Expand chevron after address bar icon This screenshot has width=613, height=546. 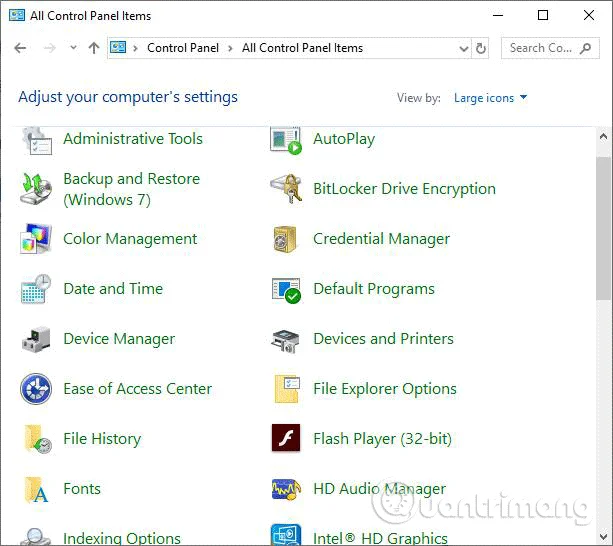click(x=136, y=48)
